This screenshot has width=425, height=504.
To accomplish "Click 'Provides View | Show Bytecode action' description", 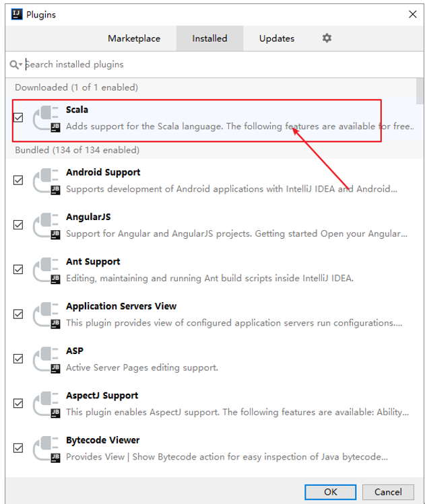I will [227, 457].
